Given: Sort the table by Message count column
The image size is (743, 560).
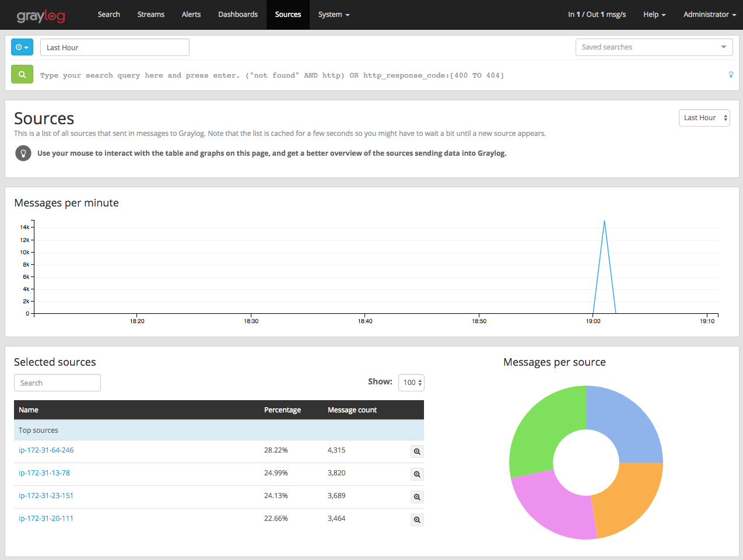Looking at the screenshot, I should pos(352,410).
